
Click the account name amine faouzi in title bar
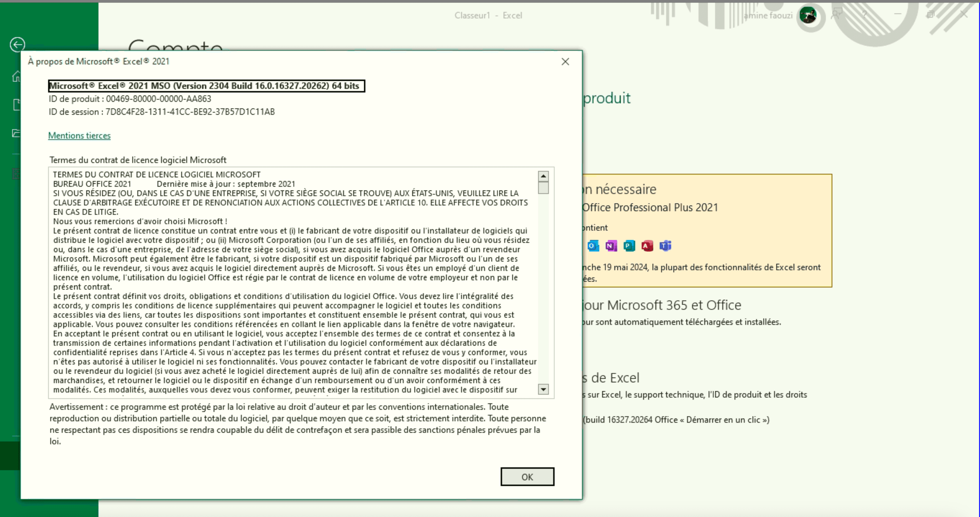[x=768, y=16]
